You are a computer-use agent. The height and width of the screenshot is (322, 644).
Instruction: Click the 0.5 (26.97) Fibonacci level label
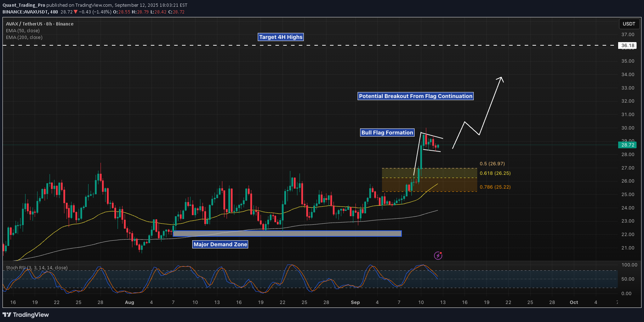[492, 164]
